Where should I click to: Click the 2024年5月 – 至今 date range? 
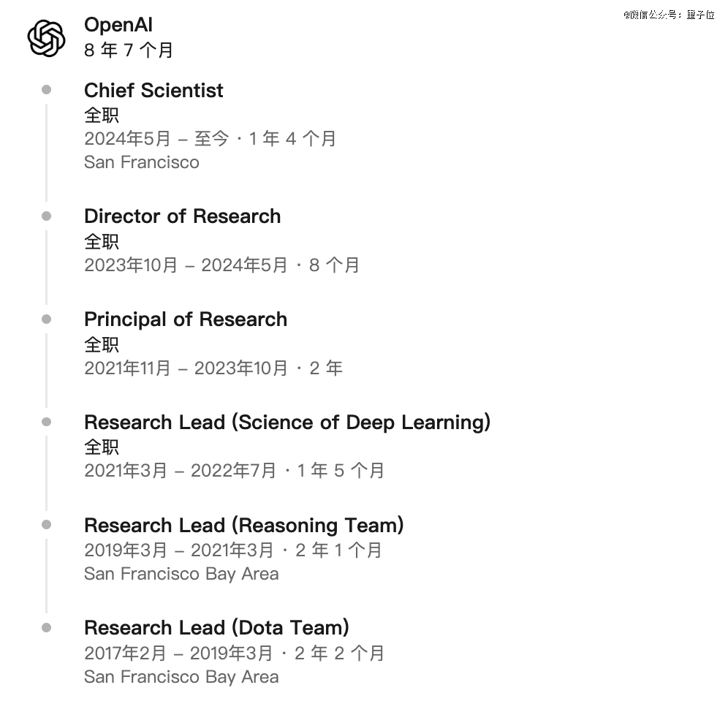point(157,138)
